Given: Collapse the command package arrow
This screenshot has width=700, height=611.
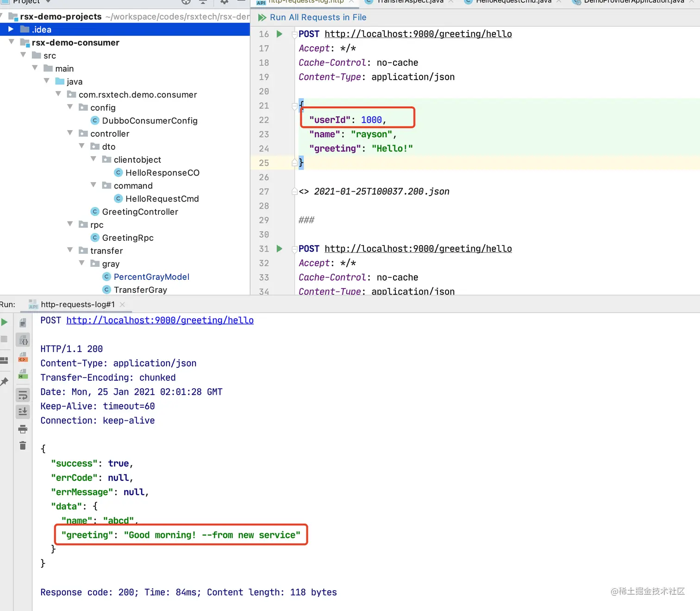Looking at the screenshot, I should pos(94,184).
